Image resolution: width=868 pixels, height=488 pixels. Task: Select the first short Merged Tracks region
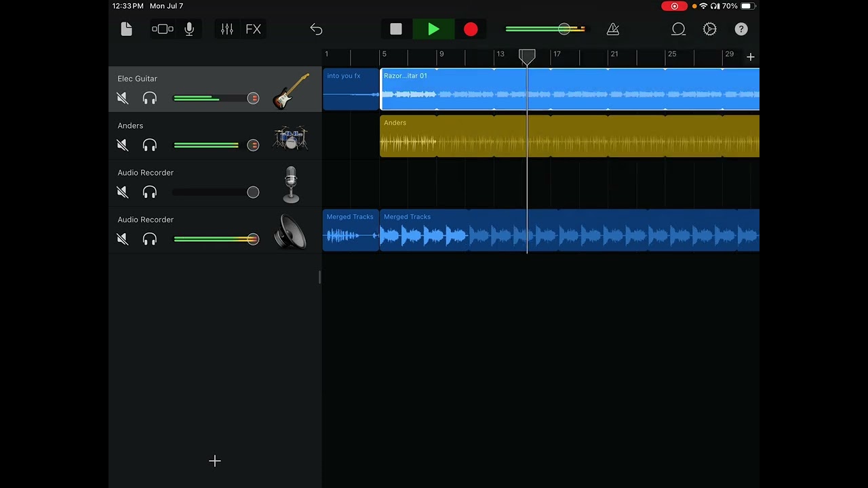point(351,230)
